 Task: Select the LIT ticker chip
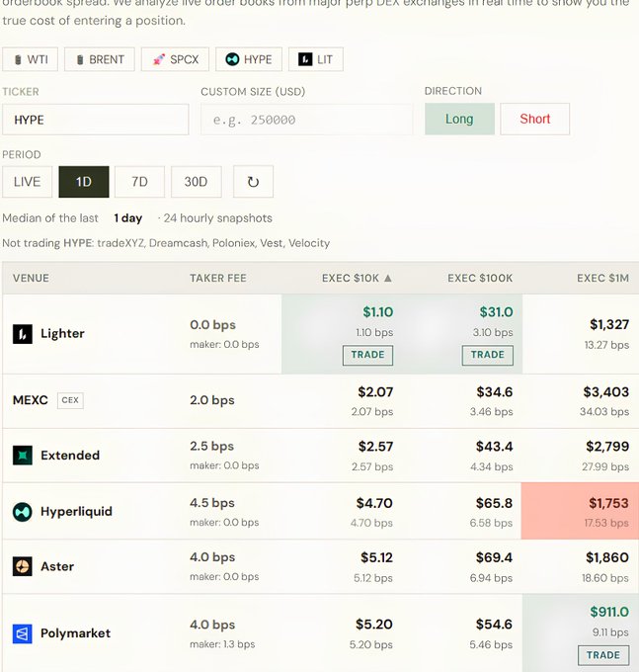(x=316, y=59)
